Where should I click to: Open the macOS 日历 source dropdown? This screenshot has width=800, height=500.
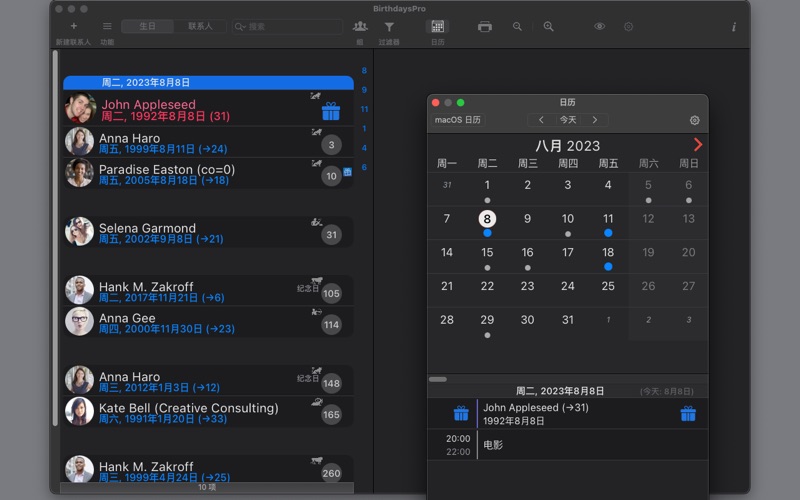(x=457, y=120)
